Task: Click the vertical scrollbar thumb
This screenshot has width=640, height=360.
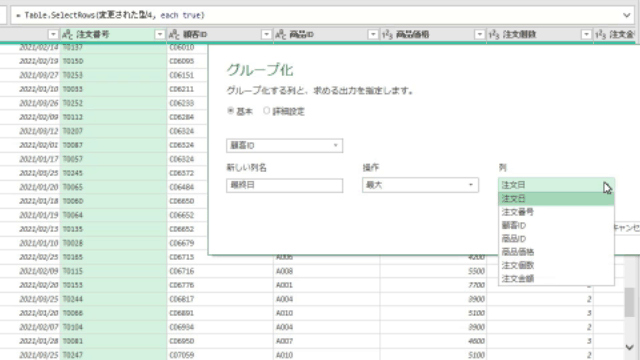Action: (x=630, y=302)
